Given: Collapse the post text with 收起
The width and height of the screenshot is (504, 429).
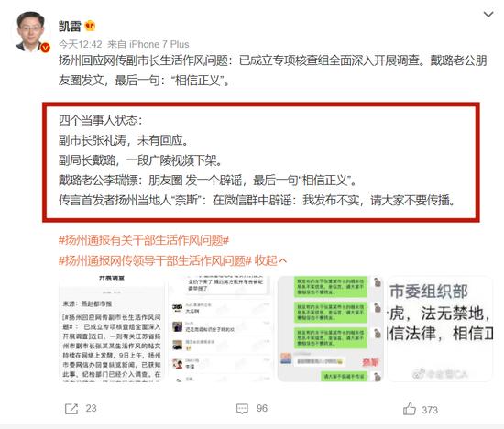Looking at the screenshot, I should (x=266, y=260).
